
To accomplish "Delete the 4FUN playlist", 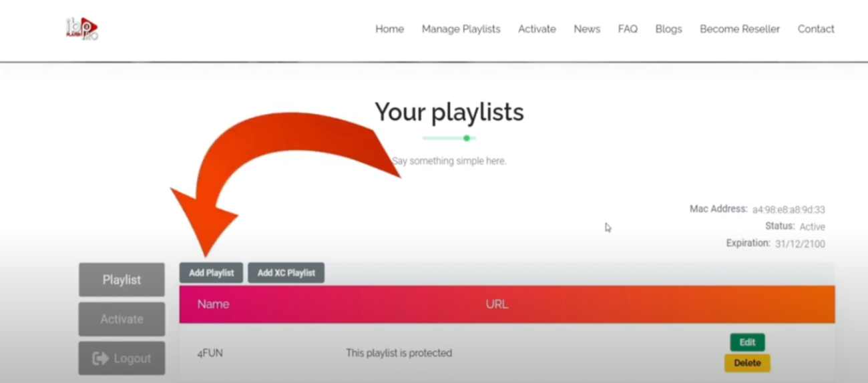I will [747, 363].
